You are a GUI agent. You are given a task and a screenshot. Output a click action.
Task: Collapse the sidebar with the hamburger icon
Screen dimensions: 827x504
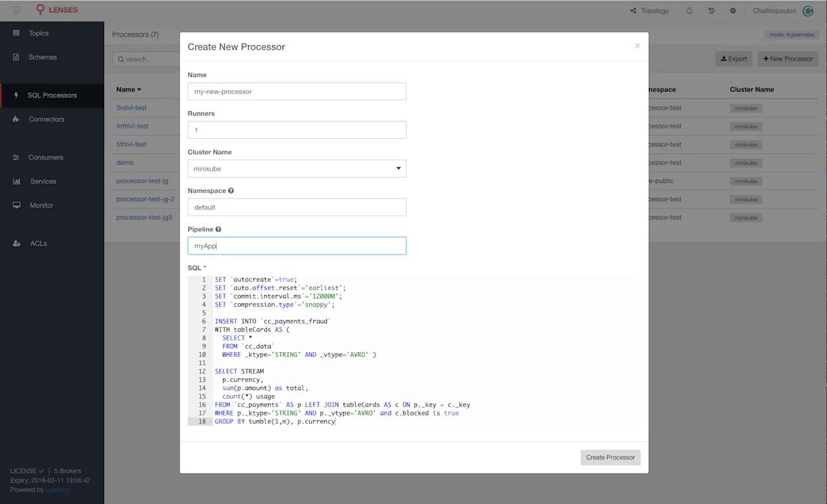pos(17,10)
